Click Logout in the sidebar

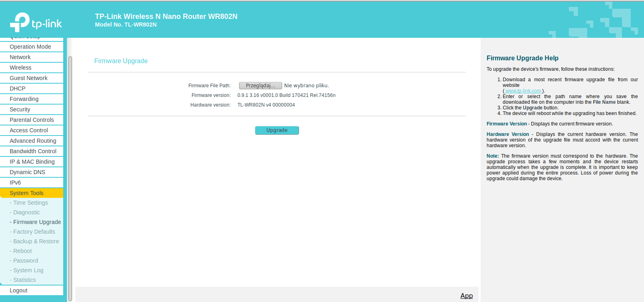pyautogui.click(x=31, y=290)
